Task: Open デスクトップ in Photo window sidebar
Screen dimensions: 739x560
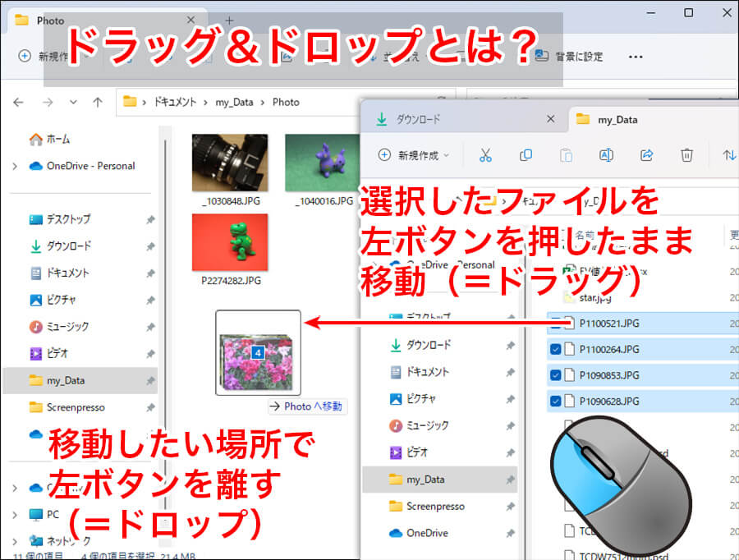Action: (60, 219)
